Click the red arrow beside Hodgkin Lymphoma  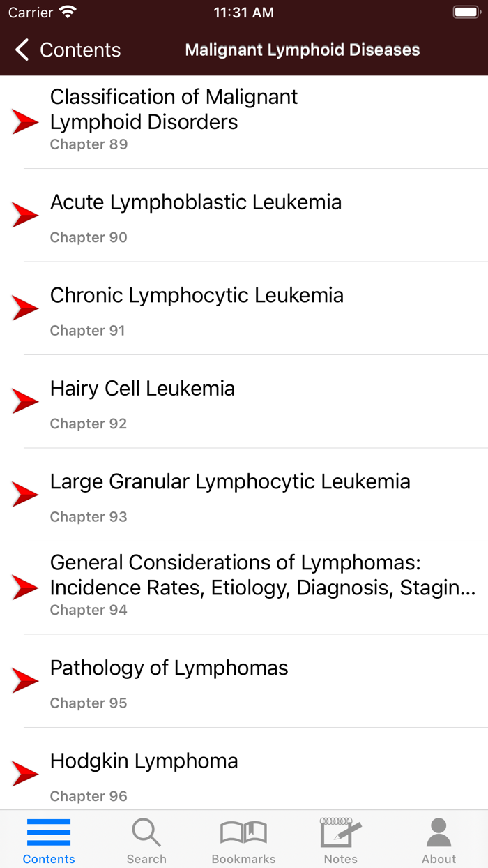click(24, 773)
